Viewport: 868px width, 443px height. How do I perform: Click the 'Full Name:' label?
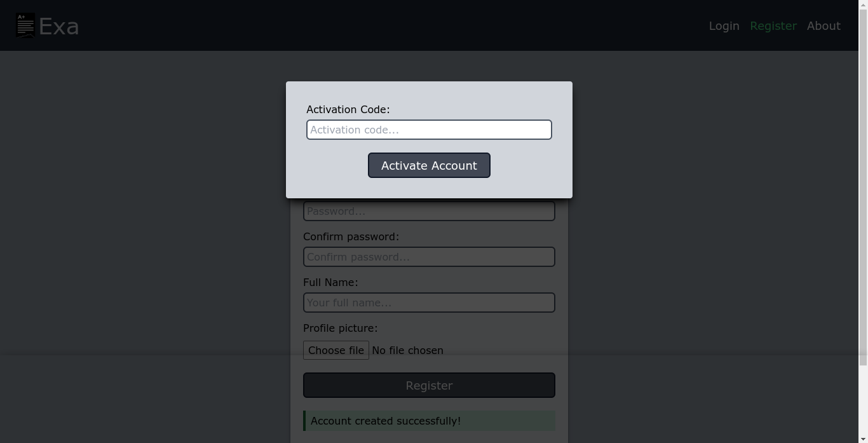330,282
